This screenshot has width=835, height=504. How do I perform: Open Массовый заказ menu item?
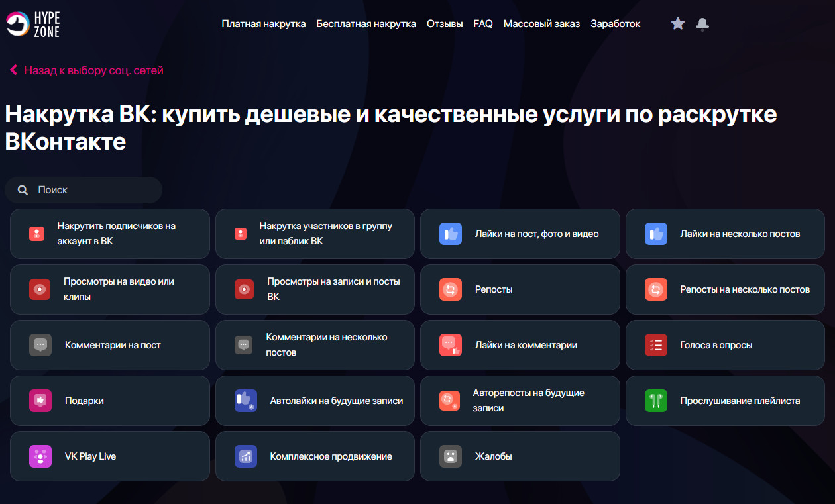pyautogui.click(x=541, y=24)
